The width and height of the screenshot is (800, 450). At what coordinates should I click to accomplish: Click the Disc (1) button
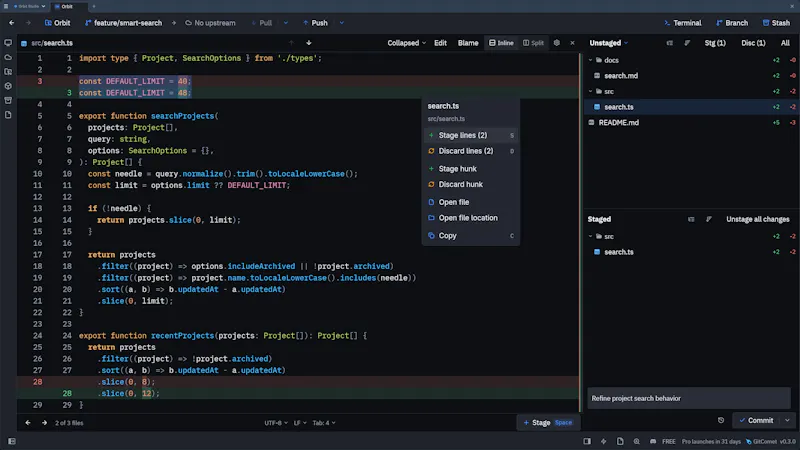(x=753, y=43)
